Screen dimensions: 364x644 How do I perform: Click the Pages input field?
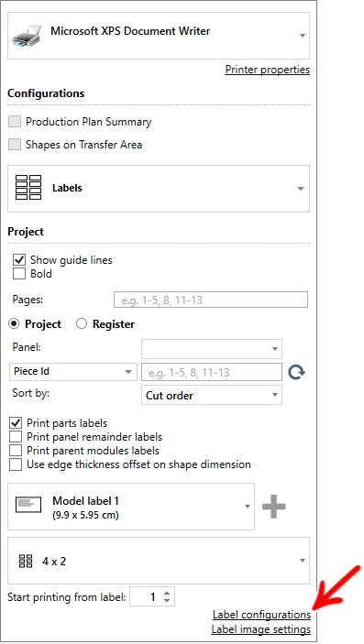pos(211,300)
